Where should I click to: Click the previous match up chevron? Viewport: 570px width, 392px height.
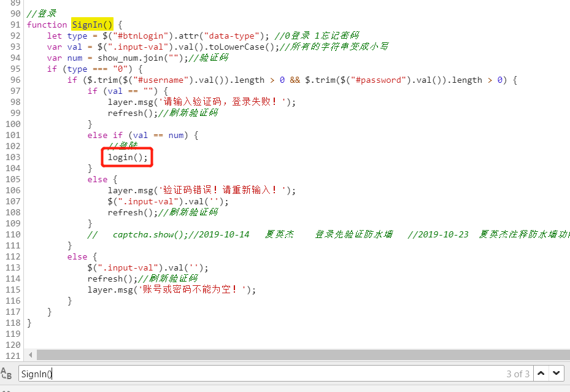click(542, 373)
